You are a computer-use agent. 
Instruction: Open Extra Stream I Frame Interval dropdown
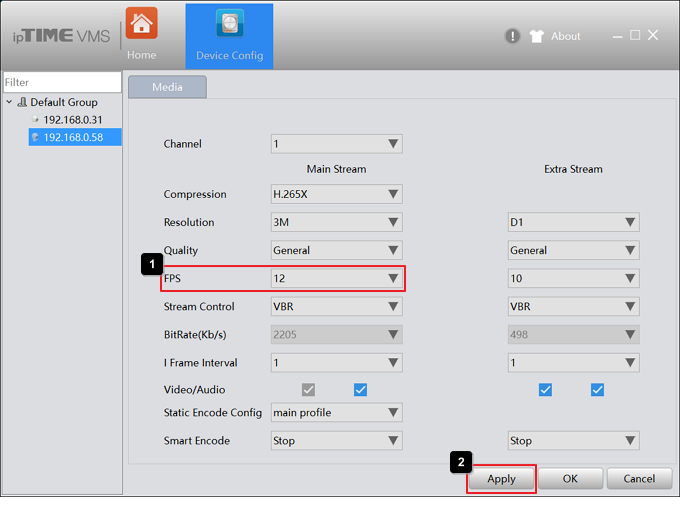point(573,363)
